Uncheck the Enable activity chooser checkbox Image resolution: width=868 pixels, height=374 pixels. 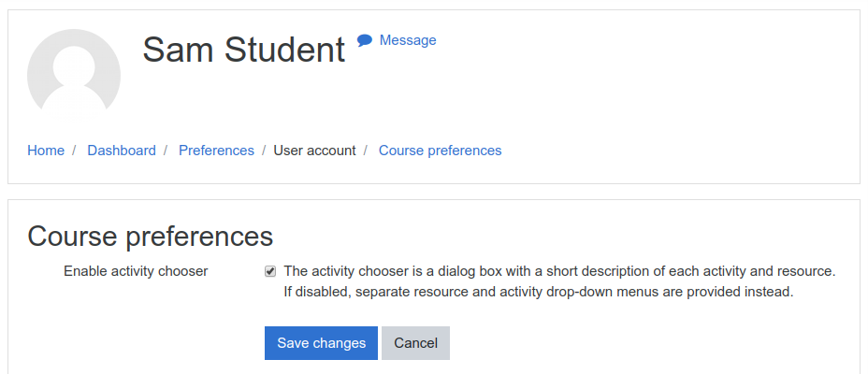(x=270, y=272)
